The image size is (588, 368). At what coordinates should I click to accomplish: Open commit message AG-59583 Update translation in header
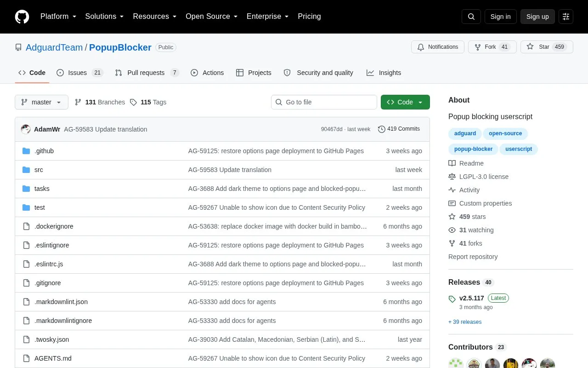[x=106, y=129]
